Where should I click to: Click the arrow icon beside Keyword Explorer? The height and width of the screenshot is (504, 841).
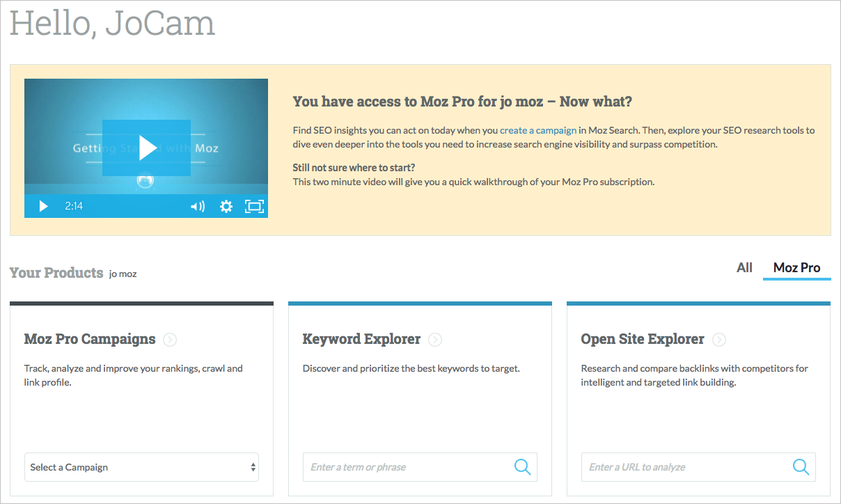click(x=435, y=340)
